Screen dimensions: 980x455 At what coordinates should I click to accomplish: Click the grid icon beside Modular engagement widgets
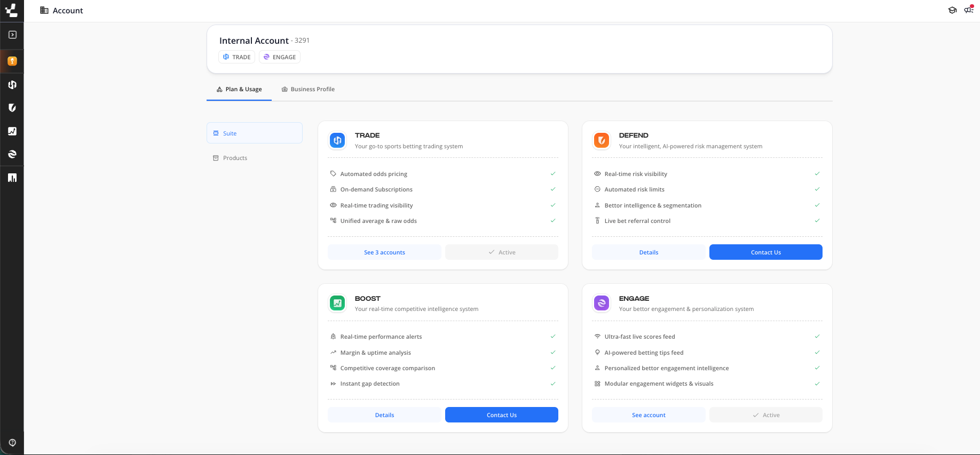[x=597, y=384]
